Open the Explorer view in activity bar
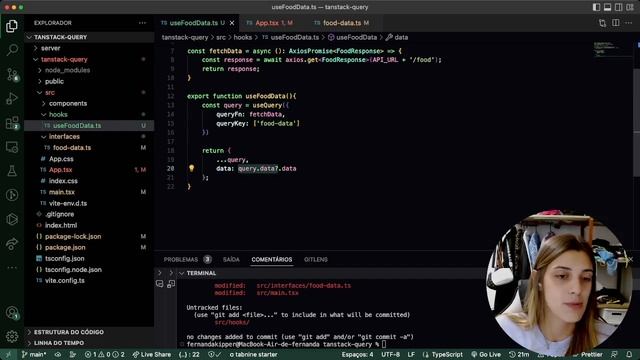 pos(12,26)
